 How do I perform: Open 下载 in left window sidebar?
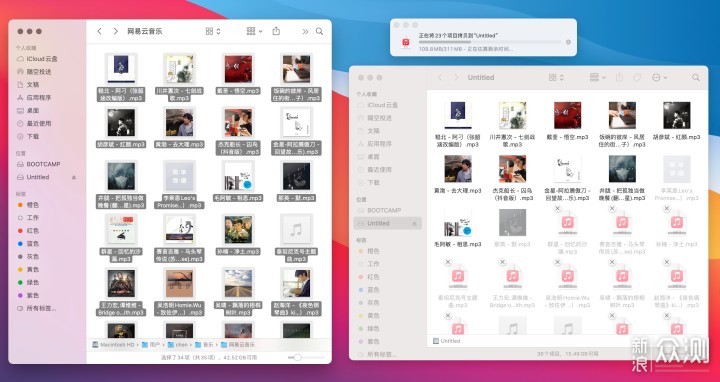pyautogui.click(x=28, y=136)
